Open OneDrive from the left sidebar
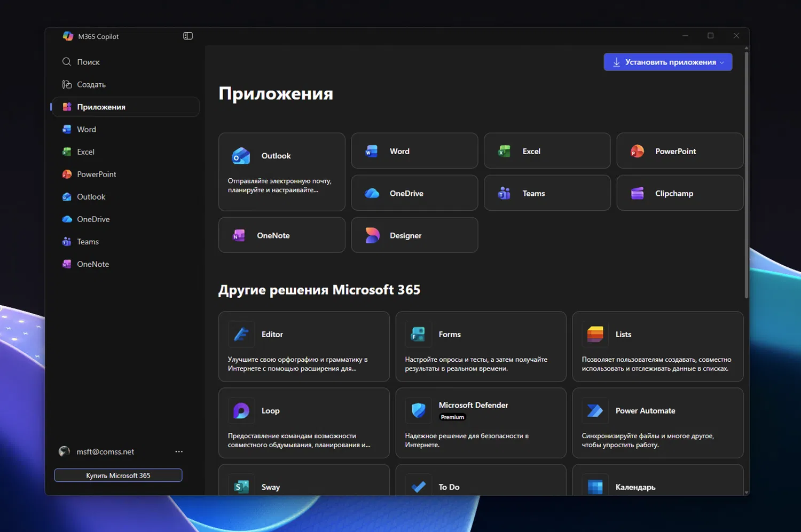The width and height of the screenshot is (801, 532). pos(125,219)
